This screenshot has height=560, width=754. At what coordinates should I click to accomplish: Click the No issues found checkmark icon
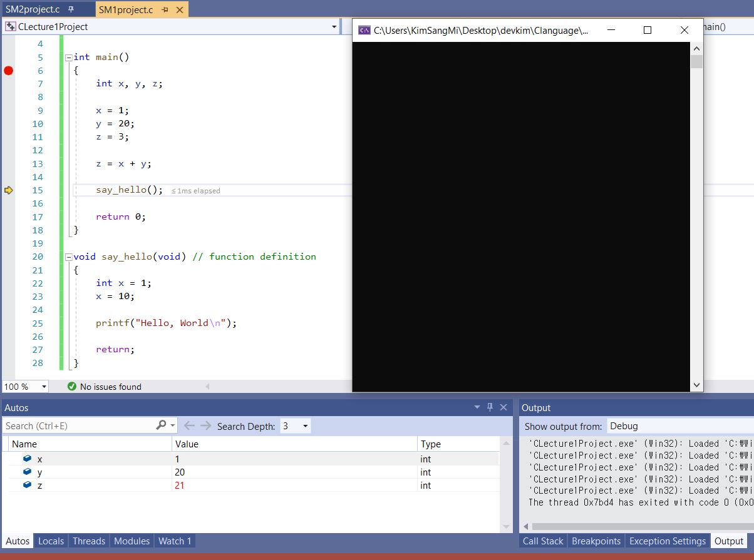pyautogui.click(x=71, y=387)
